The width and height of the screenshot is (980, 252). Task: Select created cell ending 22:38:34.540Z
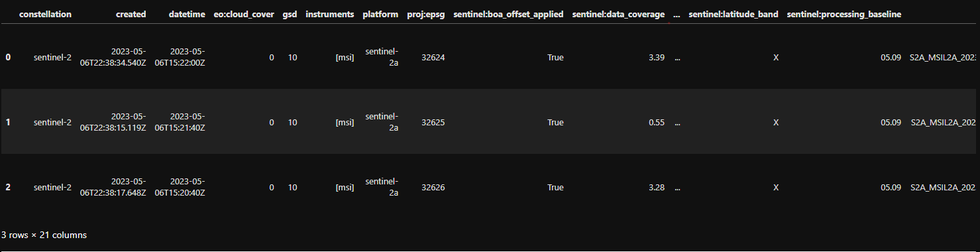pyautogui.click(x=113, y=57)
